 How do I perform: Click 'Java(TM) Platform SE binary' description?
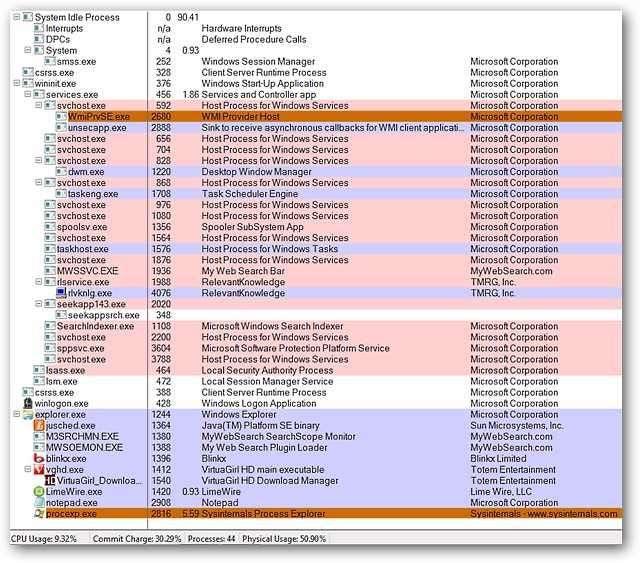pyautogui.click(x=260, y=425)
